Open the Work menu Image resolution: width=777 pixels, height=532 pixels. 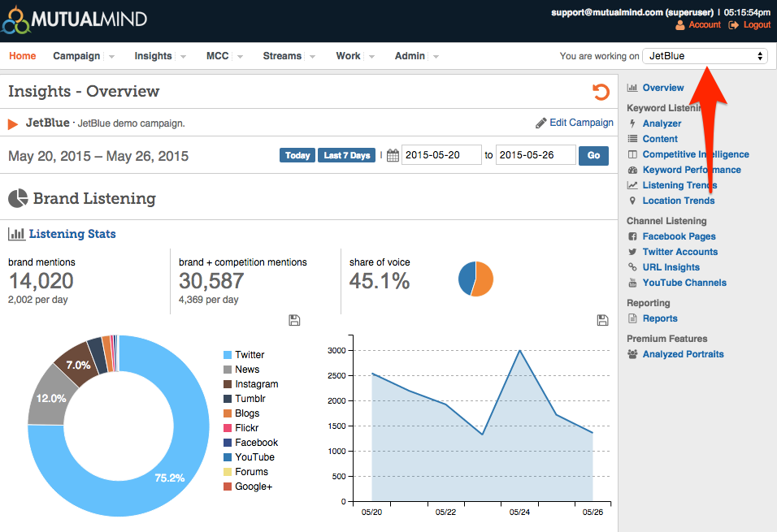pos(348,56)
